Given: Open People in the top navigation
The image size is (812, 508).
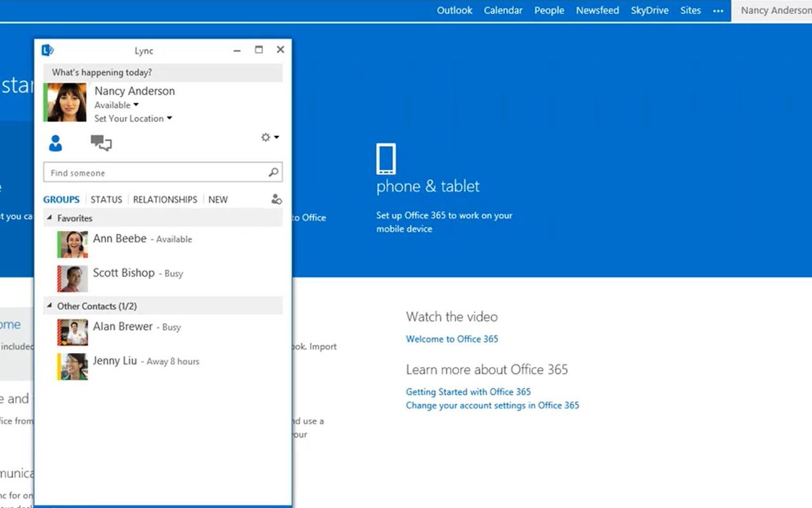Looking at the screenshot, I should coord(549,10).
